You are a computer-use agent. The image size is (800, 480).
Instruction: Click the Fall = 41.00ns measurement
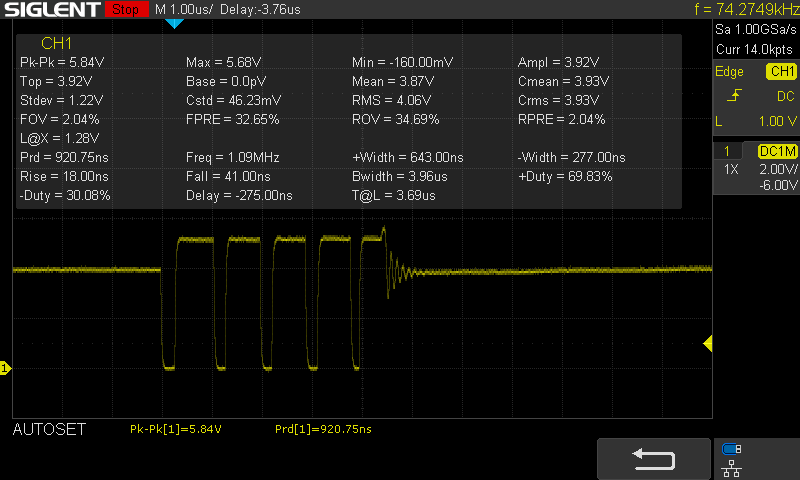tap(228, 176)
